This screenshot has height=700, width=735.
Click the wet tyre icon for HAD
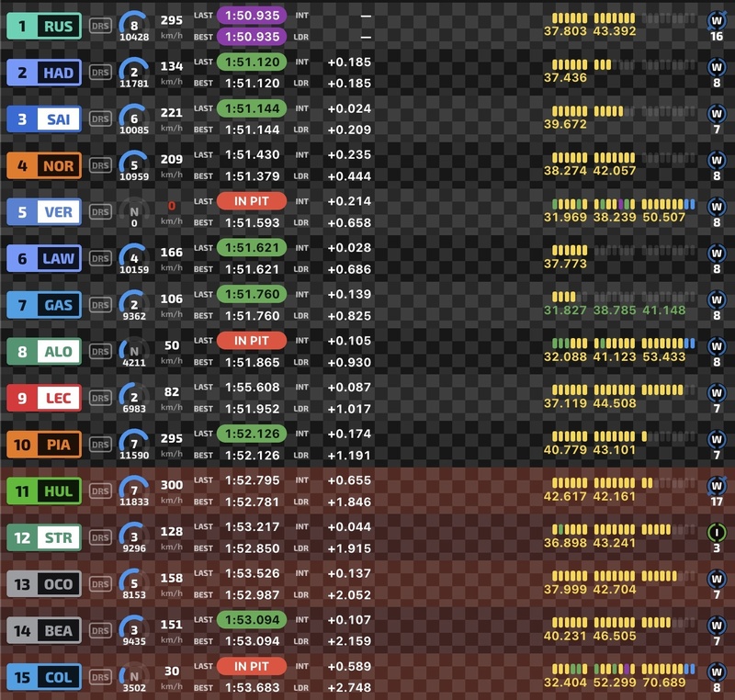[x=717, y=67]
